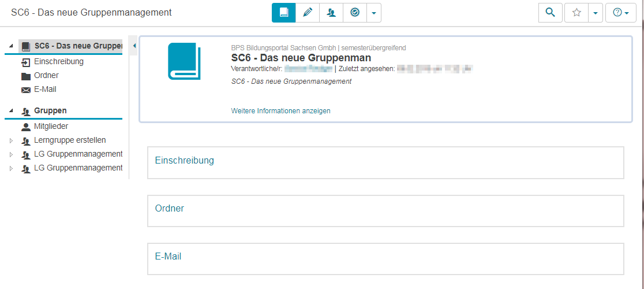Image resolution: width=644 pixels, height=289 pixels.
Task: Click the E-Mail envelope icon in sidebar
Action: point(26,90)
